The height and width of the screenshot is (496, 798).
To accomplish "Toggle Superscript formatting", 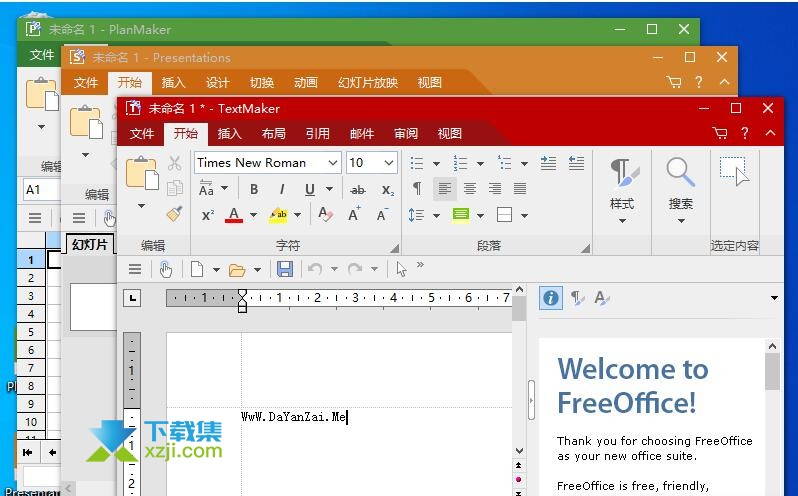I will coord(208,215).
